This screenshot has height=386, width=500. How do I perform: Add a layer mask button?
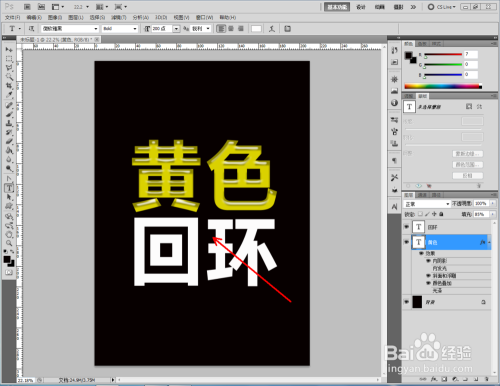click(444, 379)
